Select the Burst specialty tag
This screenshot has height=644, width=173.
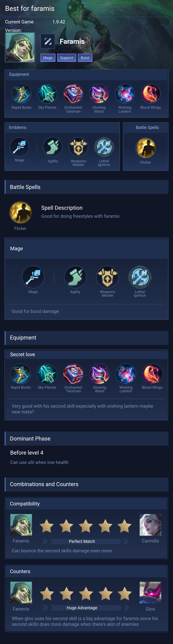(x=85, y=58)
